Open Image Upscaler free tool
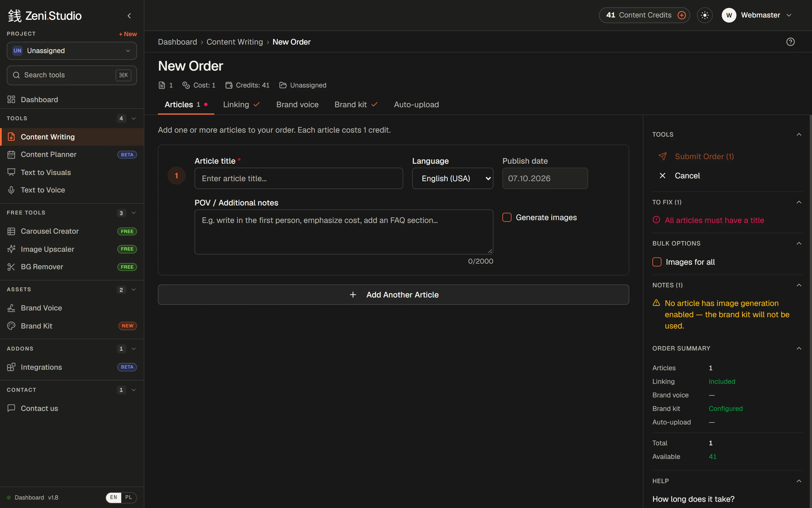This screenshot has height=508, width=812. 72,249
